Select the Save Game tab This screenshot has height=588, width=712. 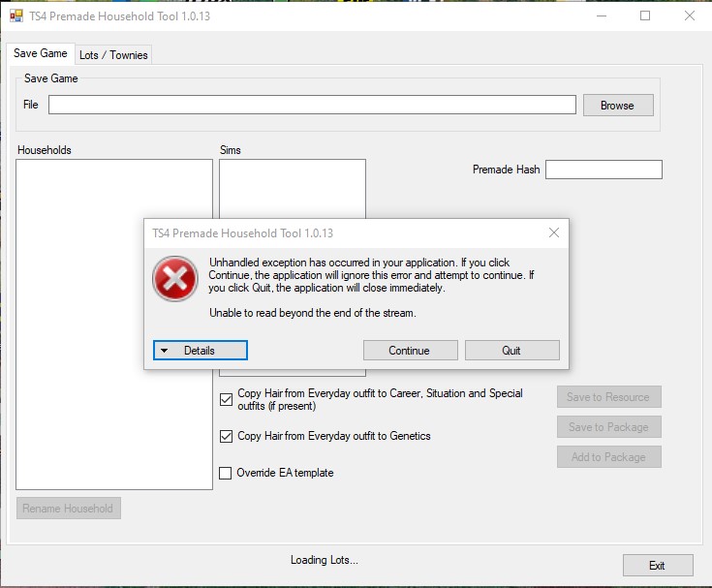pos(41,53)
